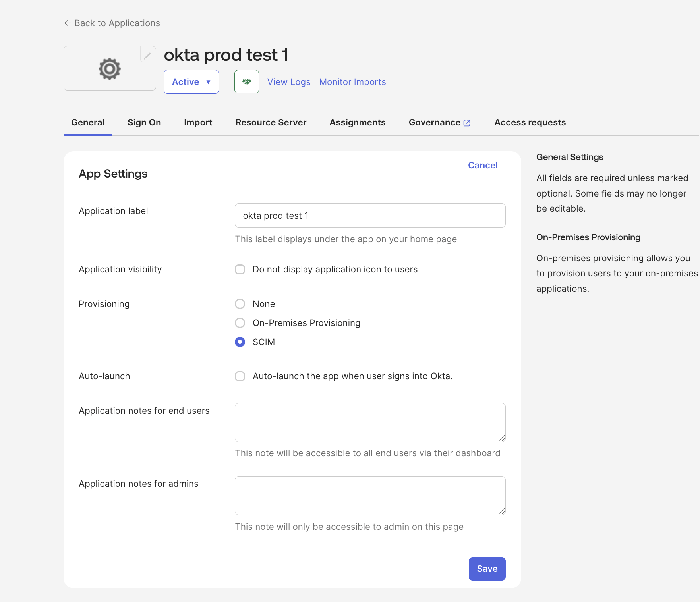Image resolution: width=700 pixels, height=602 pixels.
Task: Check Do not display application icon
Action: pos(240,269)
